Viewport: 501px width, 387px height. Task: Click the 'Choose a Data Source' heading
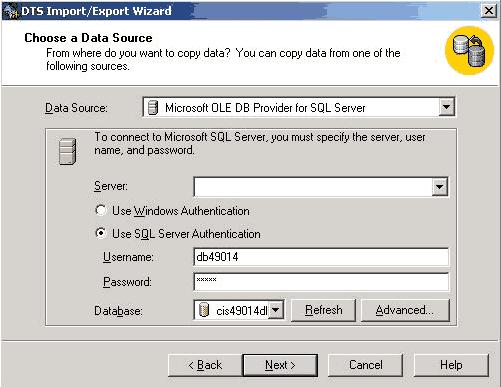88,38
